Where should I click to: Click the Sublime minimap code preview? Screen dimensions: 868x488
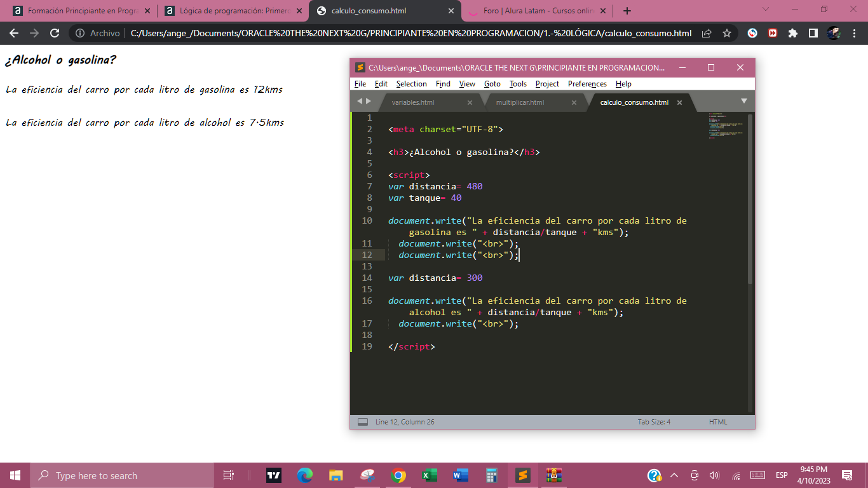pos(725,126)
